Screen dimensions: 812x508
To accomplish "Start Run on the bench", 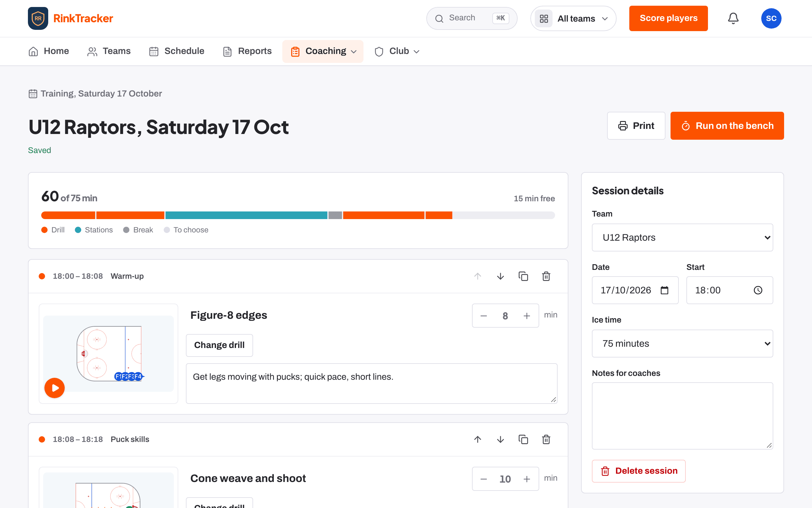I will tap(727, 126).
